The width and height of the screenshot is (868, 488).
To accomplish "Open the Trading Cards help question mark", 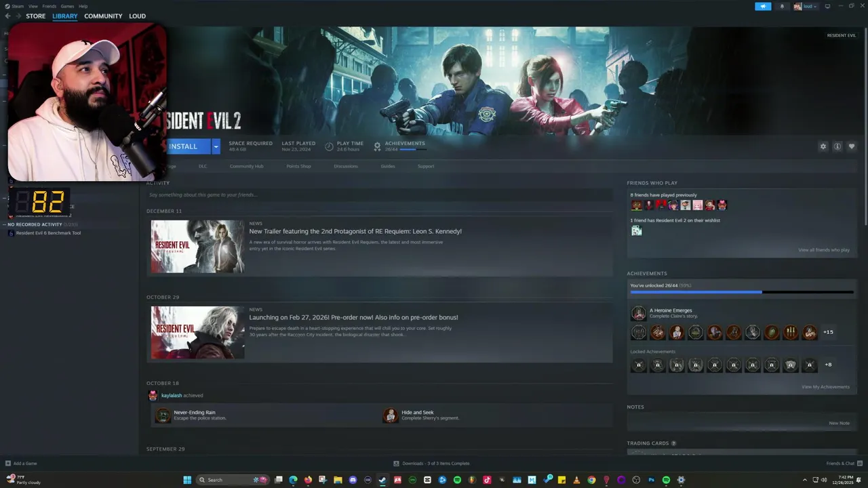I will (x=673, y=443).
